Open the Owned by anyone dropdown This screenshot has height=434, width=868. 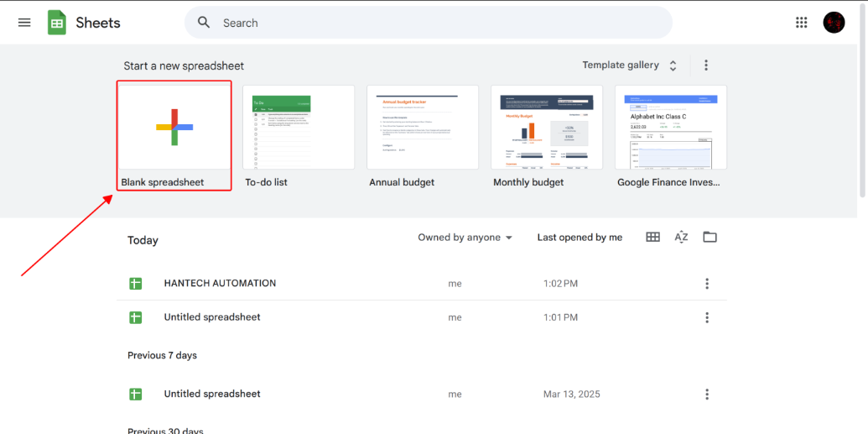(465, 238)
